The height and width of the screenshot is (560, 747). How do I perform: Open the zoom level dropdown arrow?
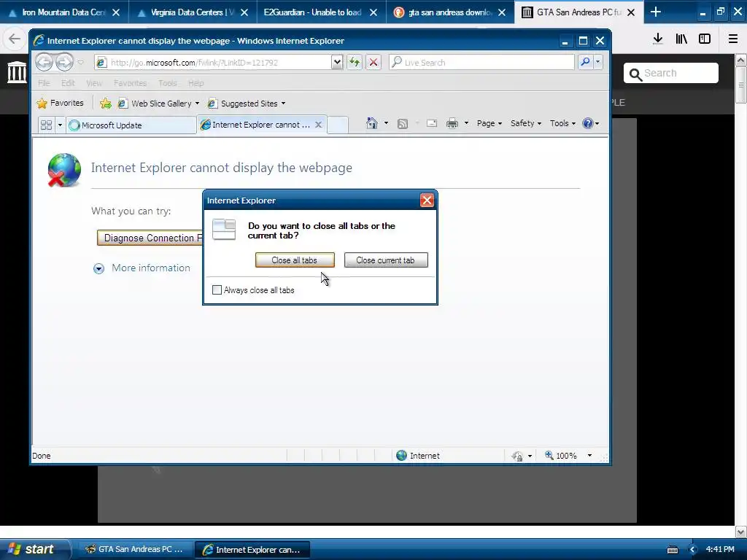pos(589,455)
